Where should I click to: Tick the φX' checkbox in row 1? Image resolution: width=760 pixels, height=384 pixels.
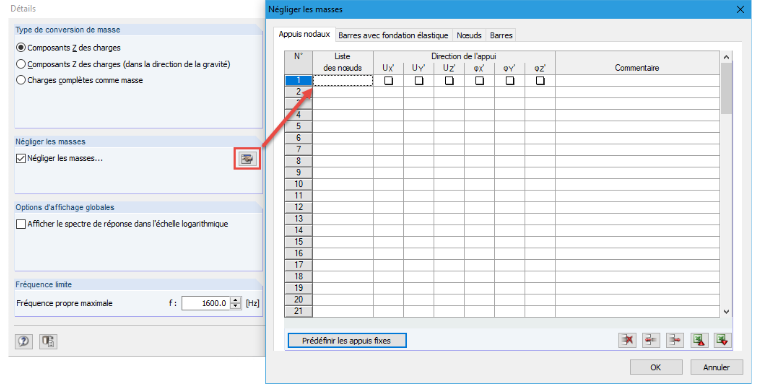coord(479,80)
